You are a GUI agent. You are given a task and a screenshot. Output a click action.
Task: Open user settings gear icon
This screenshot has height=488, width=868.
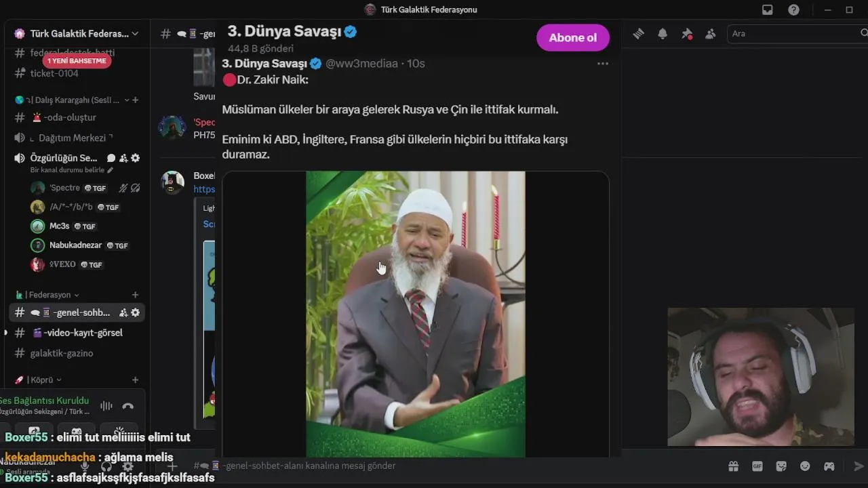click(x=128, y=466)
